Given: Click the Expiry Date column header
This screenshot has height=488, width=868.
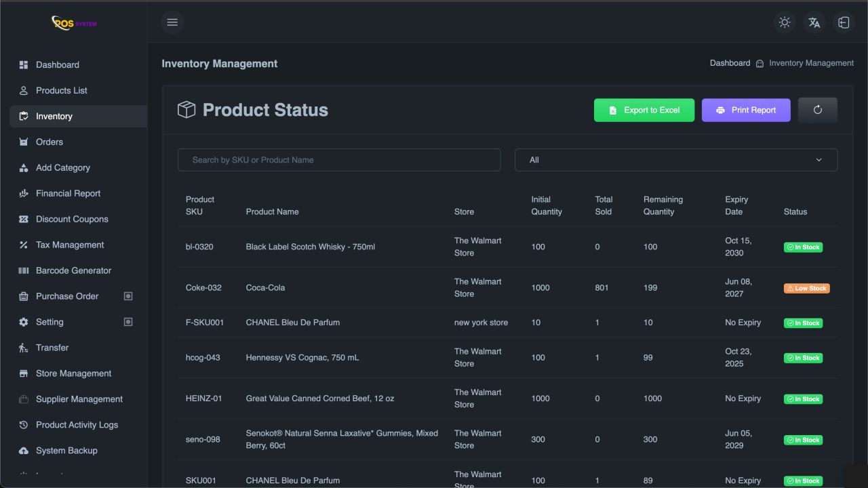Looking at the screenshot, I should [736, 205].
